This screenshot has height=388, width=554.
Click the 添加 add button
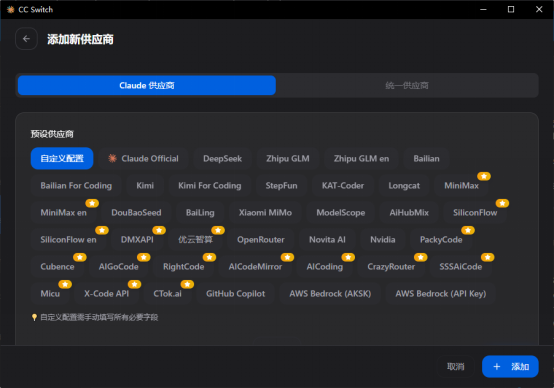coord(510,366)
